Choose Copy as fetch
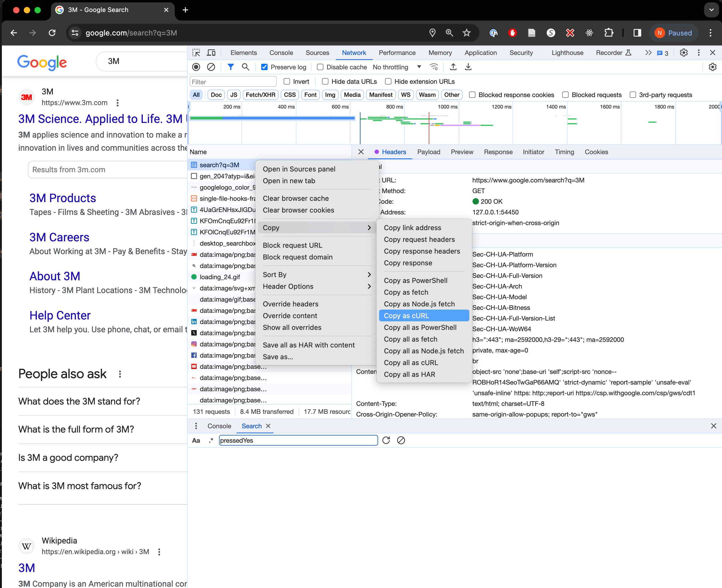 click(424, 292)
